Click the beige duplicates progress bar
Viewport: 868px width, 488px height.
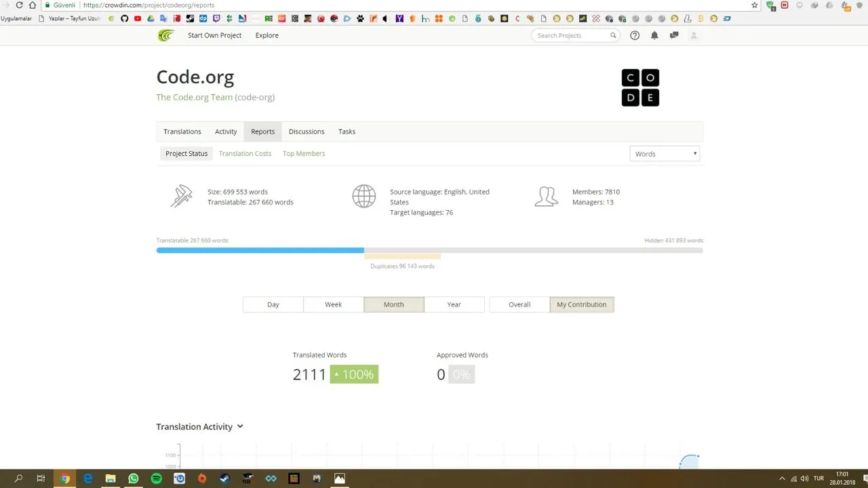[402, 256]
